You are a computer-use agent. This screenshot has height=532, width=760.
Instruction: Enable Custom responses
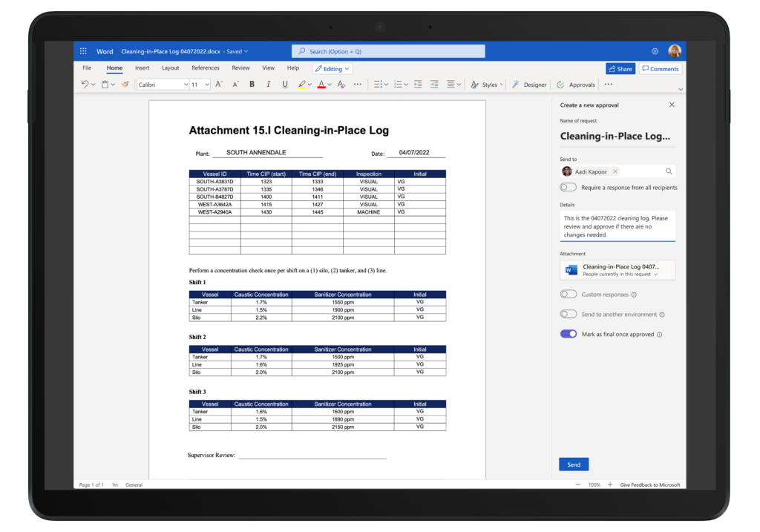point(569,294)
